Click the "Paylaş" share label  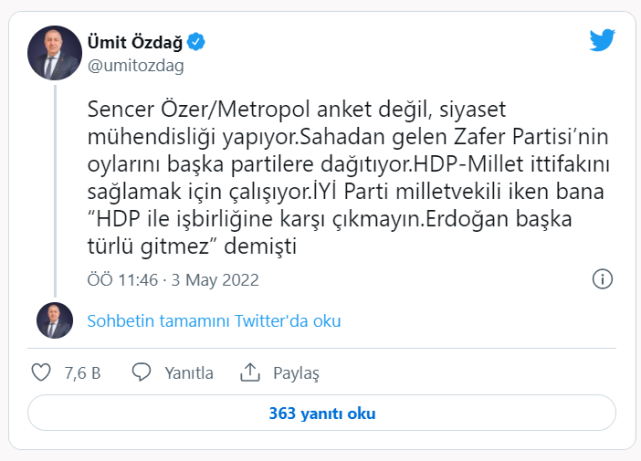coord(296,374)
